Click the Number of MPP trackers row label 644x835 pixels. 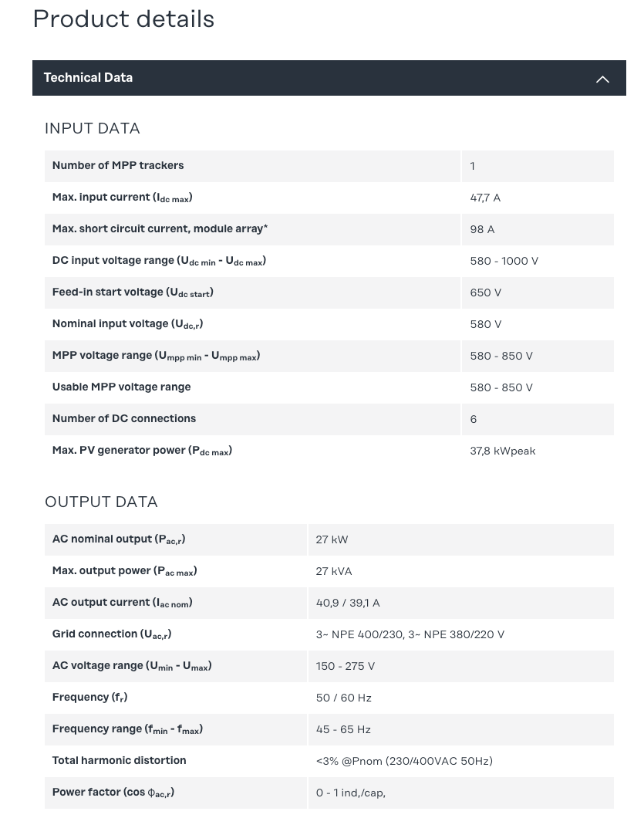pos(117,166)
